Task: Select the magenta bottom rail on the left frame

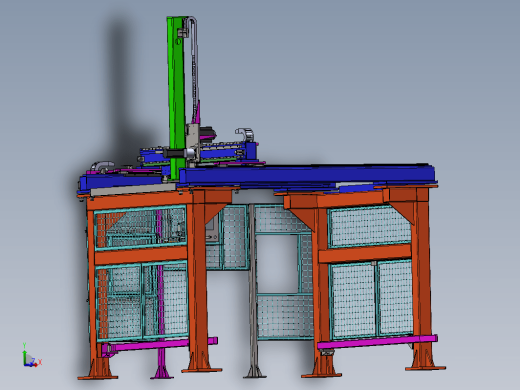Action: tap(160, 345)
